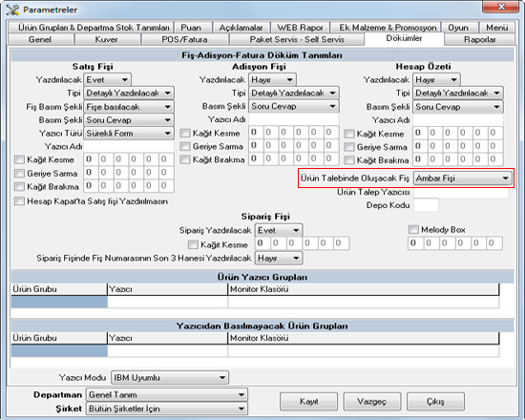Enable Kağıt Kesme checkbox under Satış Fişi

pyautogui.click(x=19, y=159)
